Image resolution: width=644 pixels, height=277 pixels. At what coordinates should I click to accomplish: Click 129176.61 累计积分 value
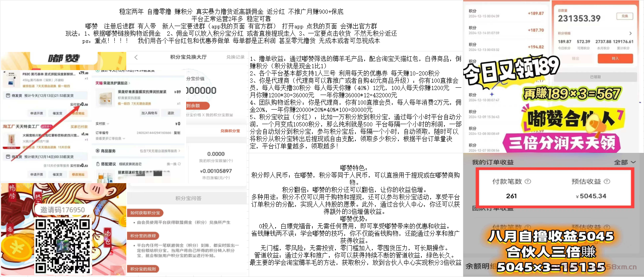click(623, 41)
